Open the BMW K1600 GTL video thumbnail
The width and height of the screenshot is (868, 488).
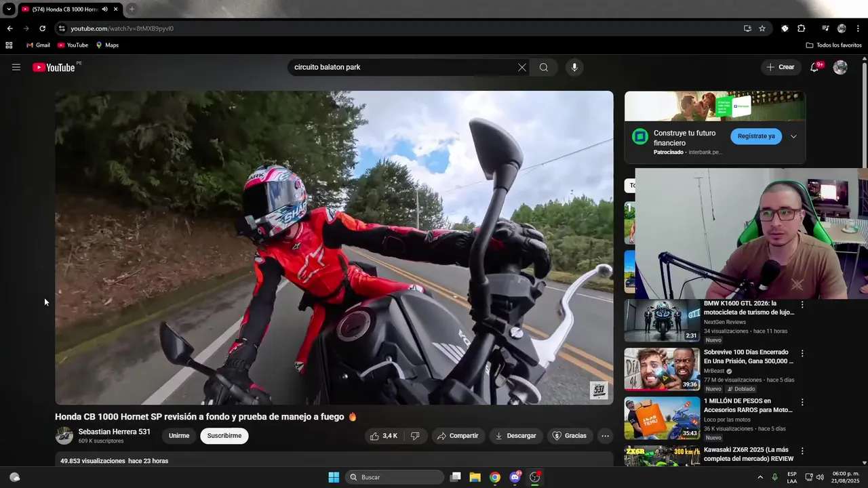coord(662,321)
